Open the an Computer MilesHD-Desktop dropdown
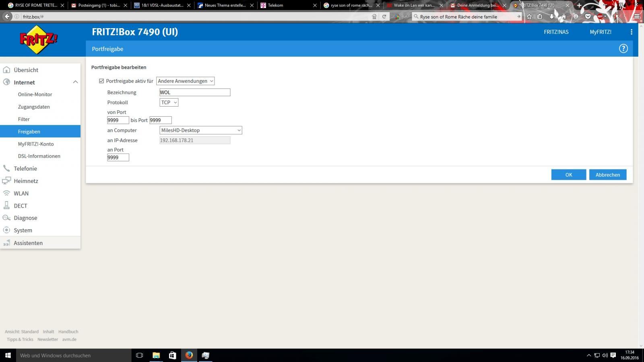Screen dimensions: 644x362 201,130
